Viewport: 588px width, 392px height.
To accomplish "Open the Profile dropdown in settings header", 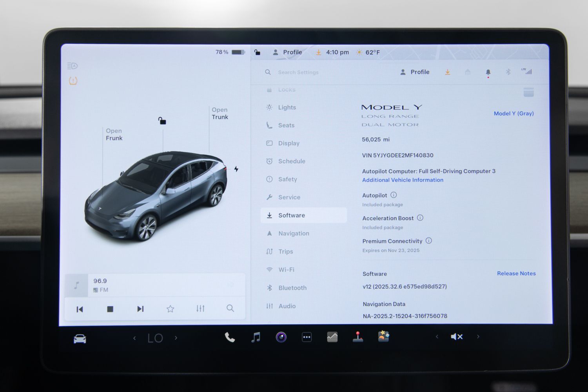I will point(415,72).
